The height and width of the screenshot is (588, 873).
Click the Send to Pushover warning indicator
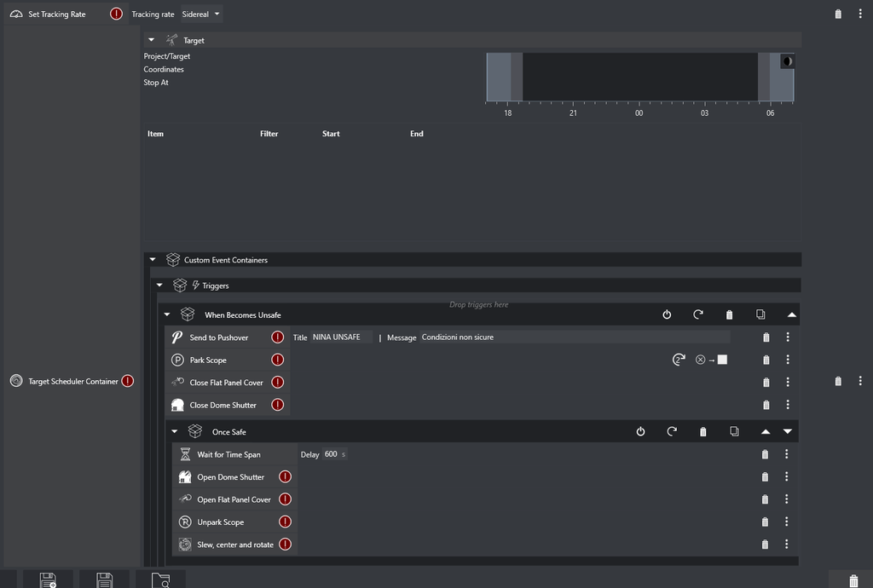pyautogui.click(x=277, y=337)
